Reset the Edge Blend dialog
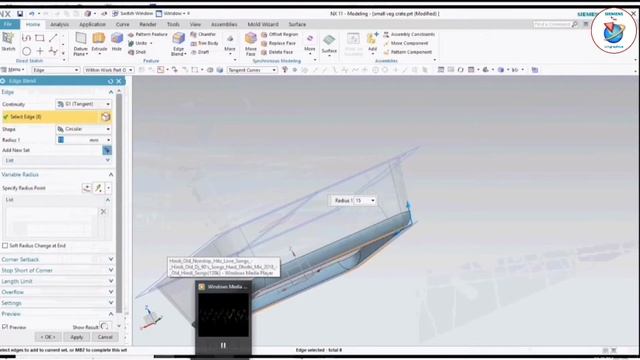Image resolution: width=640 pixels, height=360 pixels. click(110, 81)
